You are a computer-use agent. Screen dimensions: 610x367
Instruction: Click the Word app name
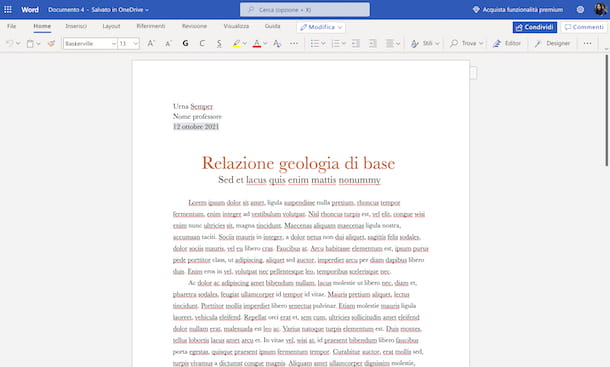[x=30, y=9]
